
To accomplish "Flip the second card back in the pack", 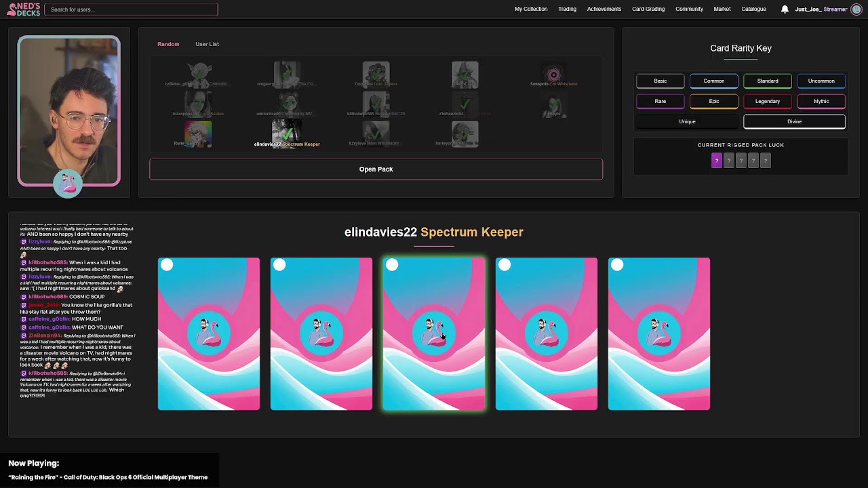I will pyautogui.click(x=321, y=333).
